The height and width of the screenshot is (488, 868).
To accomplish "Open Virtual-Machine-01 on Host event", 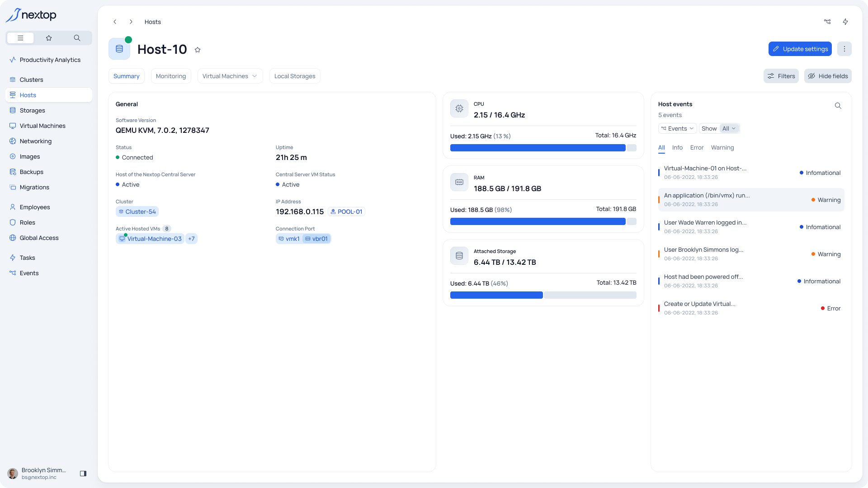I will (751, 173).
